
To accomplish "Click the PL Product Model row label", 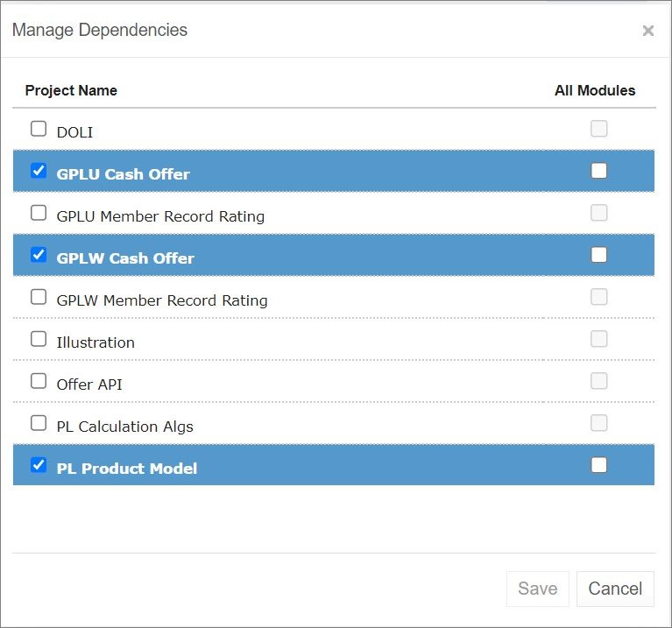I will click(x=126, y=469).
